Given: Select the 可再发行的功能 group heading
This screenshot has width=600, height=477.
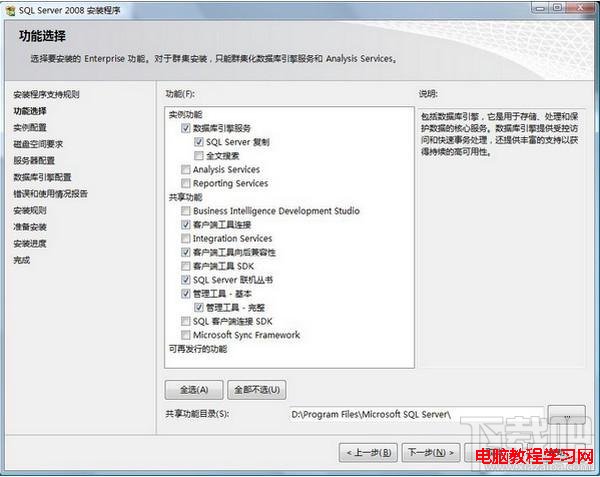Looking at the screenshot, I should click(x=198, y=349).
